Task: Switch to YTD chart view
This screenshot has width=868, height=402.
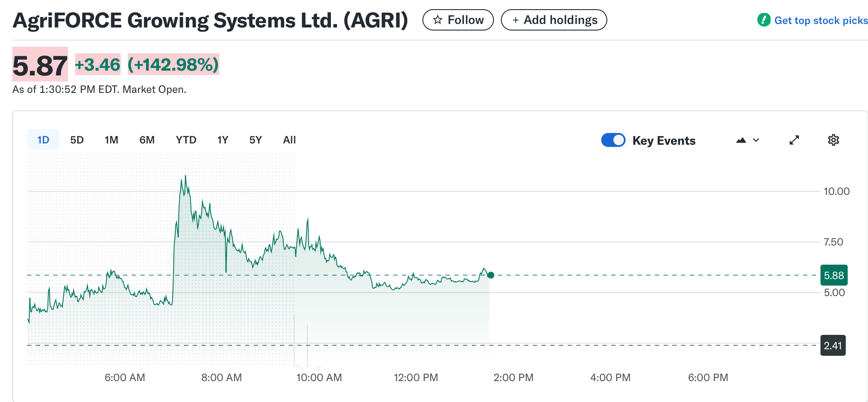Action: click(186, 140)
